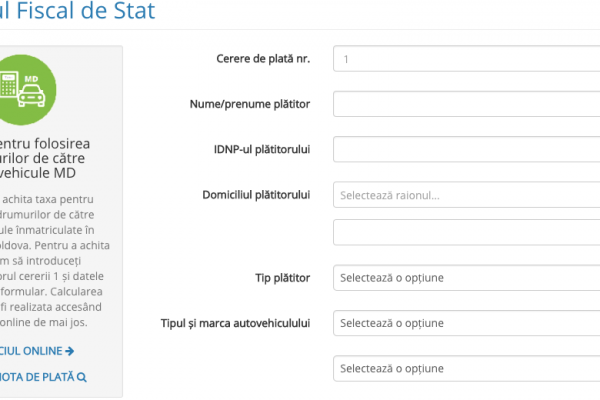Expand the last Selectează o opțiune dropdown
The height and width of the screenshot is (400, 600).
pos(466,369)
